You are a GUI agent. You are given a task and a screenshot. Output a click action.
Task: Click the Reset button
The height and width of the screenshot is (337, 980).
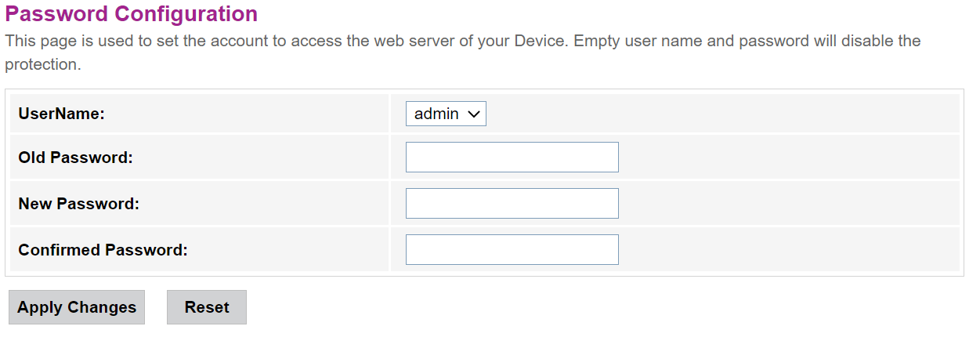tap(207, 307)
